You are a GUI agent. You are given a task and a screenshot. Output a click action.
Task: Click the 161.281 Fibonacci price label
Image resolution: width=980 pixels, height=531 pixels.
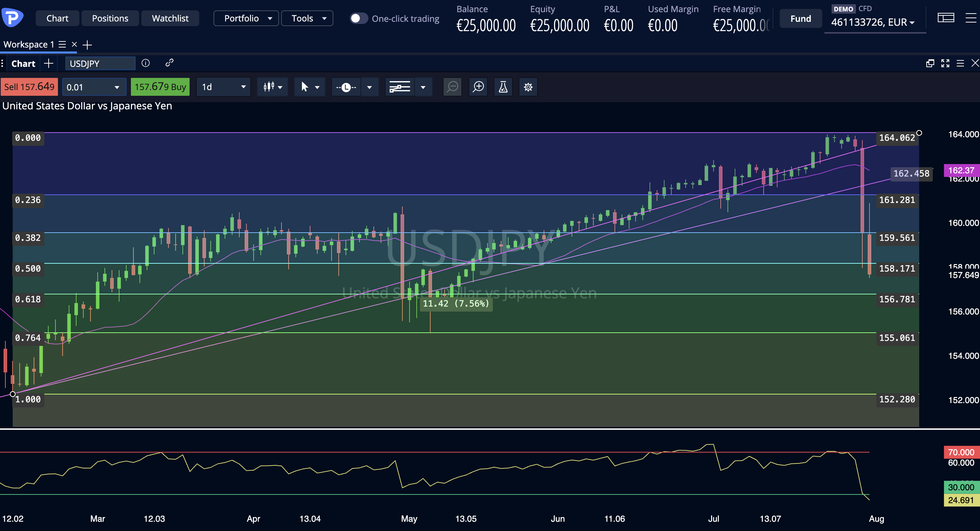[x=897, y=200]
